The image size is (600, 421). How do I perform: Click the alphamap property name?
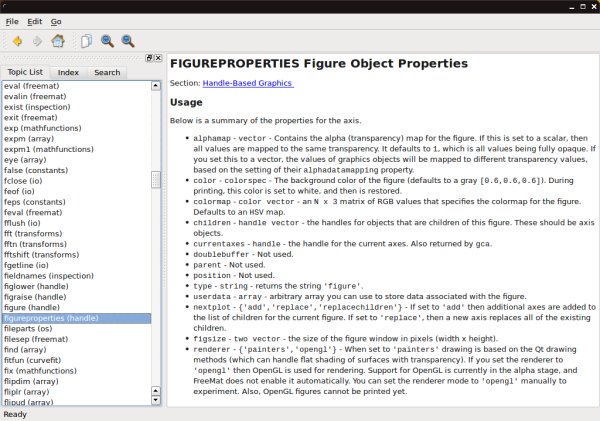[212, 138]
